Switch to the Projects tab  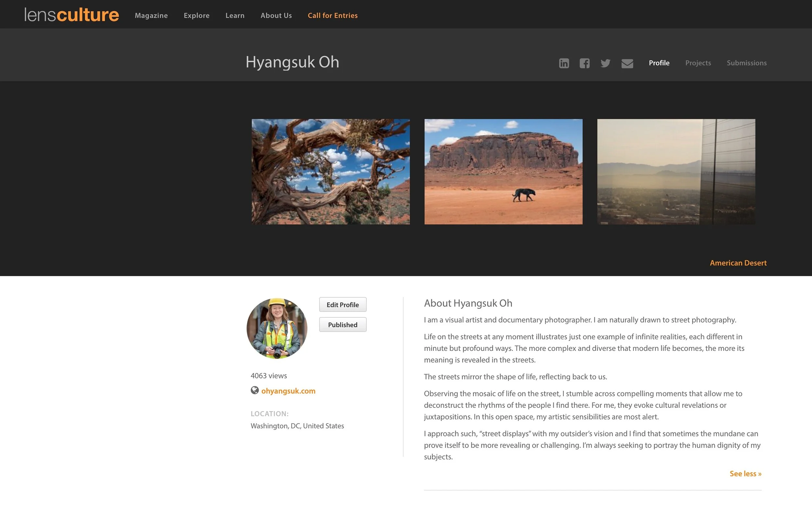pos(698,63)
